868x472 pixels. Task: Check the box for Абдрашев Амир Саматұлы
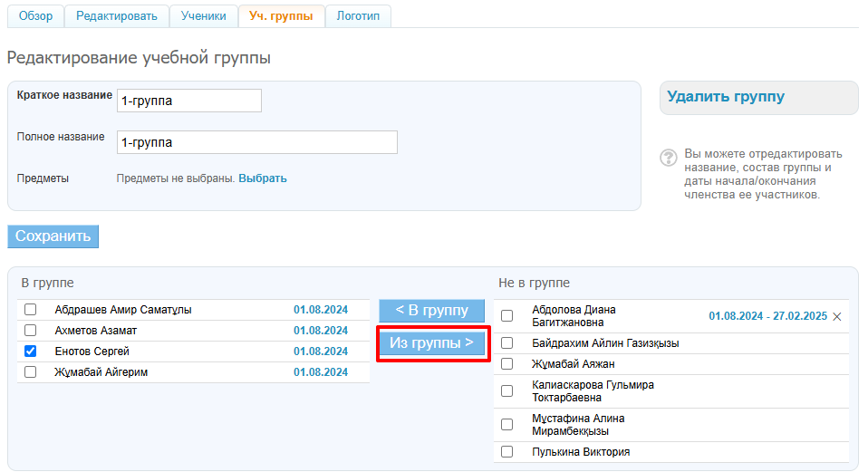point(31,310)
